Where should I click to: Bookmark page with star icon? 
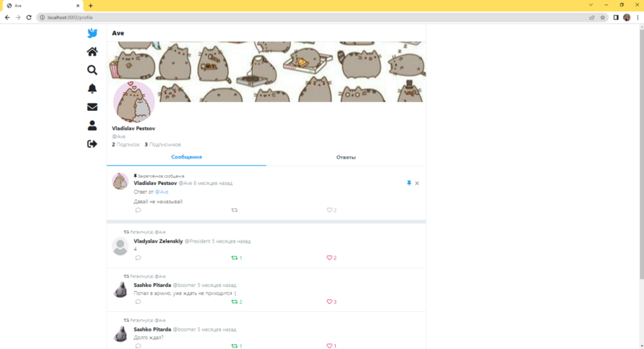(602, 18)
